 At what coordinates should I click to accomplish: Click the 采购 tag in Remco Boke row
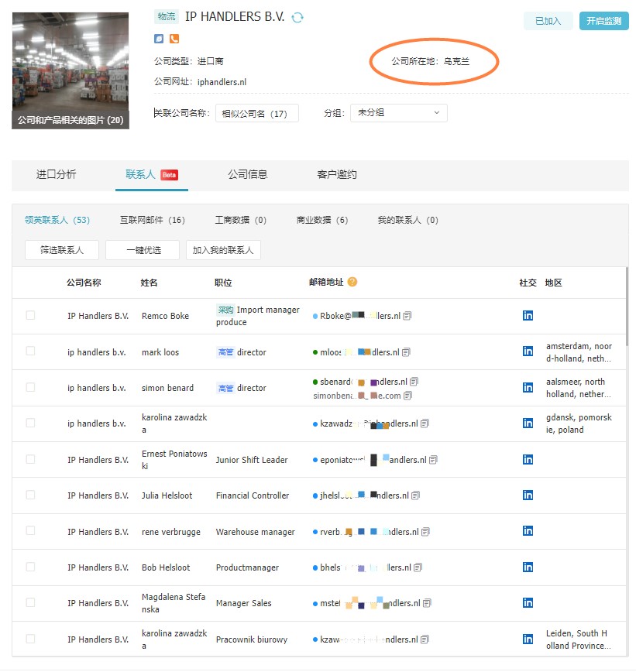coord(225,310)
